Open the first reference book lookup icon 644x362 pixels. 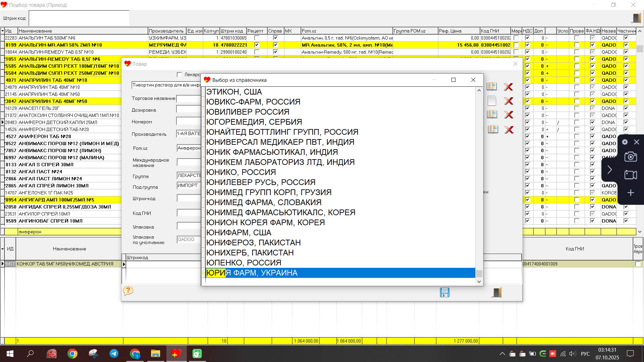[x=491, y=86]
